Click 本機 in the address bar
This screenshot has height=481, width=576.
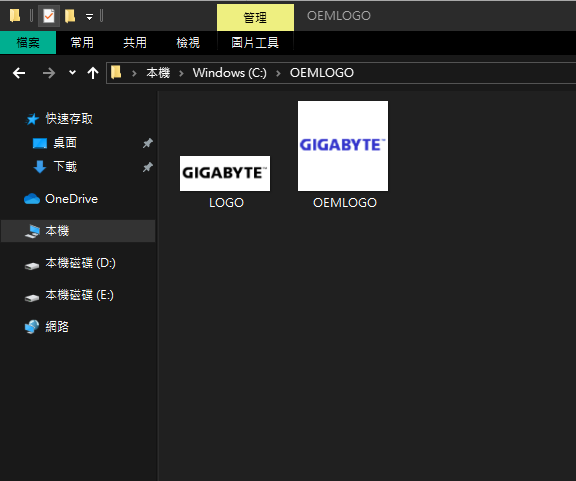click(158, 73)
